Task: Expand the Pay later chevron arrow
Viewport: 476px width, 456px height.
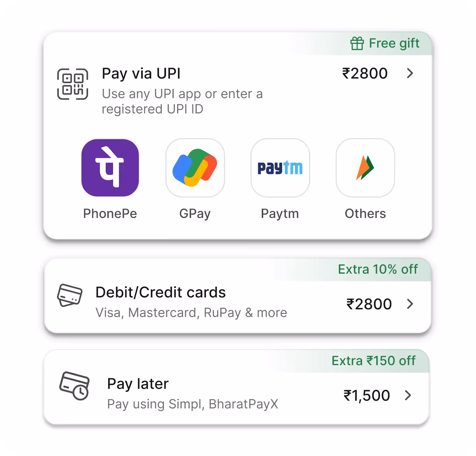Action: coord(408,395)
